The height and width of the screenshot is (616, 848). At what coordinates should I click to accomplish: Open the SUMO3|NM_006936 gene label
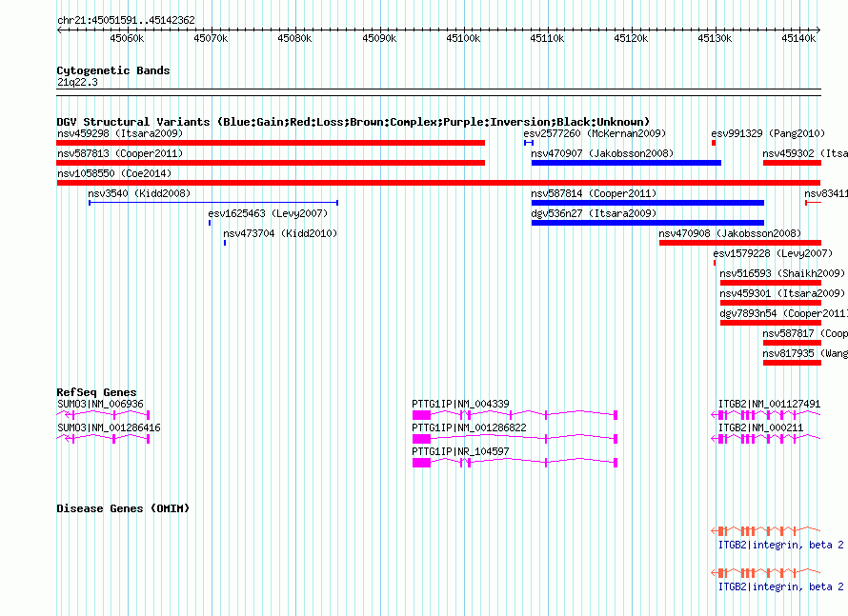(x=101, y=405)
